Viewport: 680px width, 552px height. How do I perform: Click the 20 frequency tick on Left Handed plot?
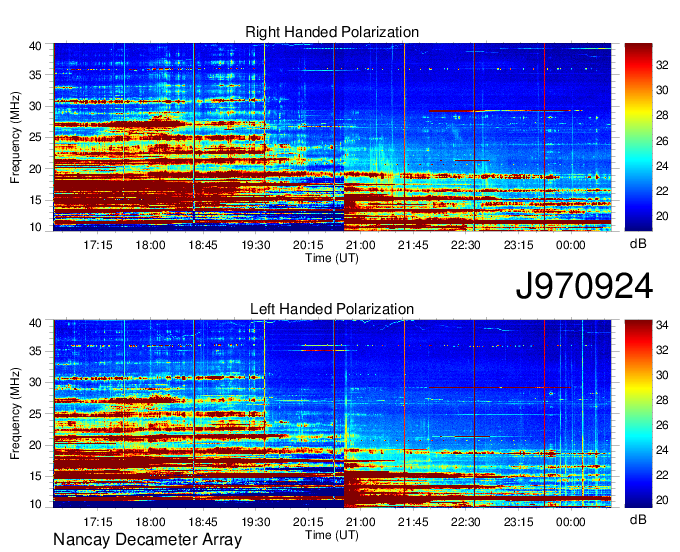(x=35, y=445)
